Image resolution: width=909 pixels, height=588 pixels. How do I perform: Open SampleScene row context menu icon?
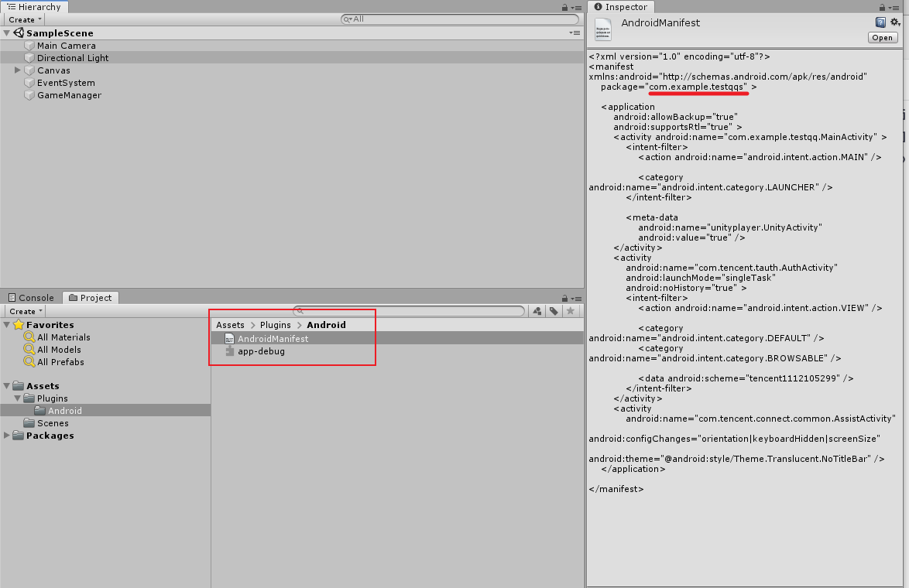pyautogui.click(x=575, y=33)
